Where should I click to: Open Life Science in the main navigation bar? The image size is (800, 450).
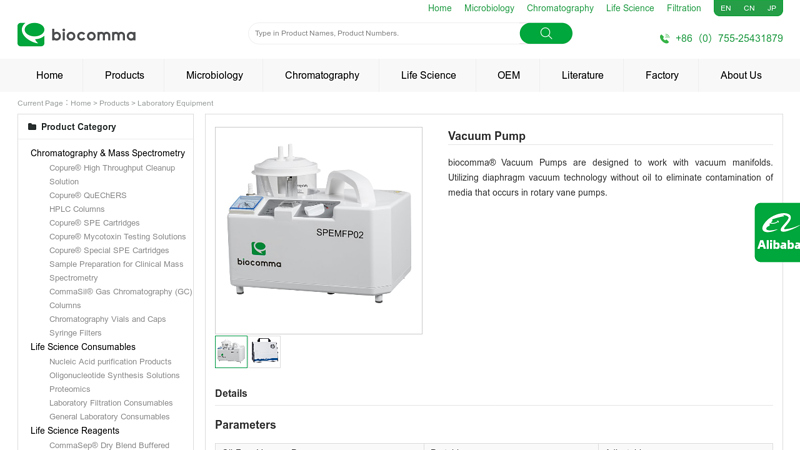(x=428, y=76)
